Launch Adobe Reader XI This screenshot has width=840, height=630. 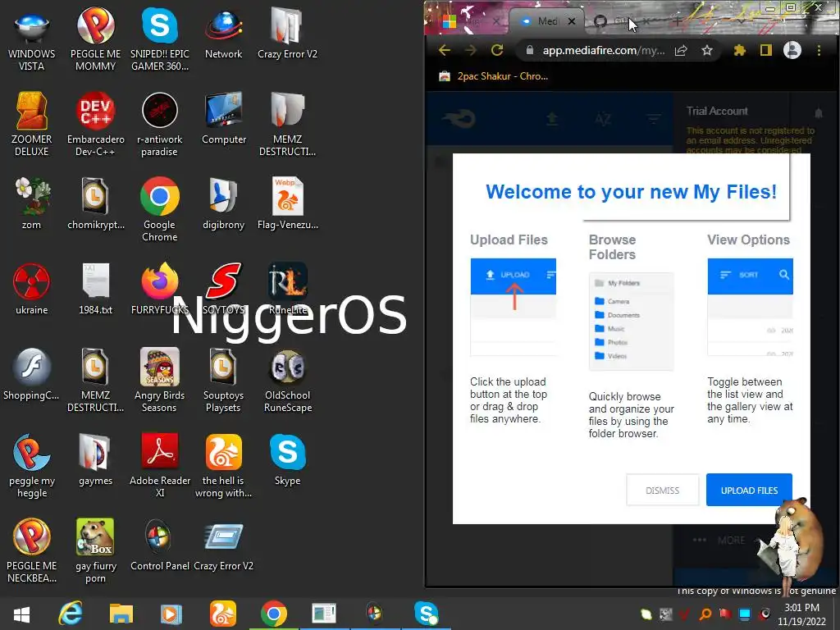click(160, 466)
